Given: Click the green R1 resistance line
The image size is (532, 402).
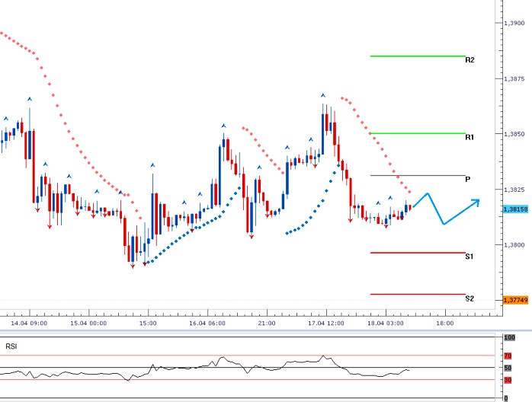Looking at the screenshot, I should (x=418, y=133).
